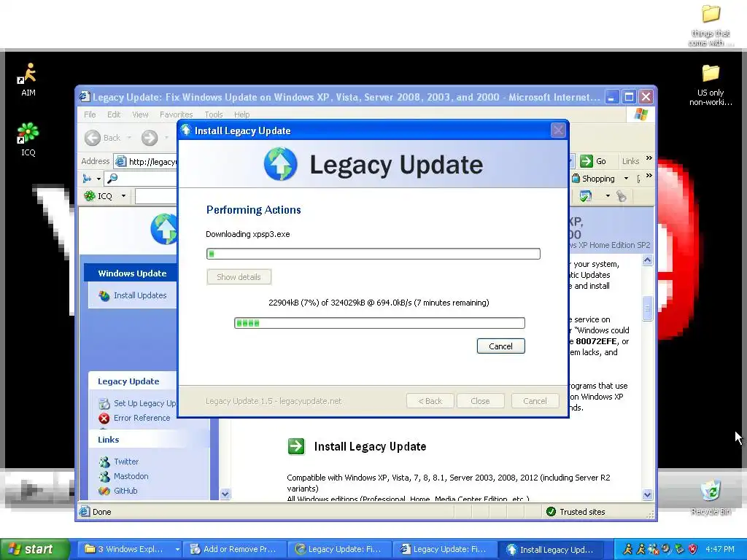
Task: Open the View menu in Internet Explorer
Action: [x=140, y=114]
